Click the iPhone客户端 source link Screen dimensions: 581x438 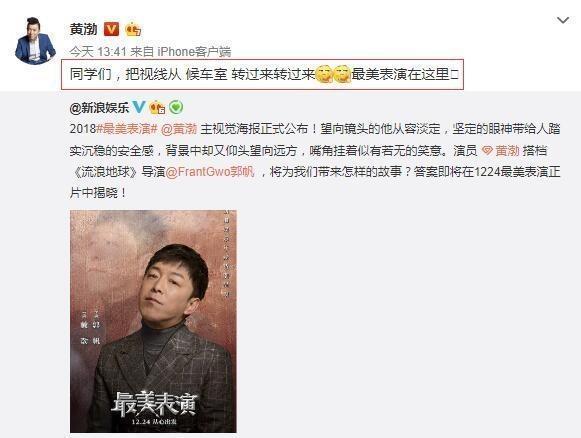[194, 52]
